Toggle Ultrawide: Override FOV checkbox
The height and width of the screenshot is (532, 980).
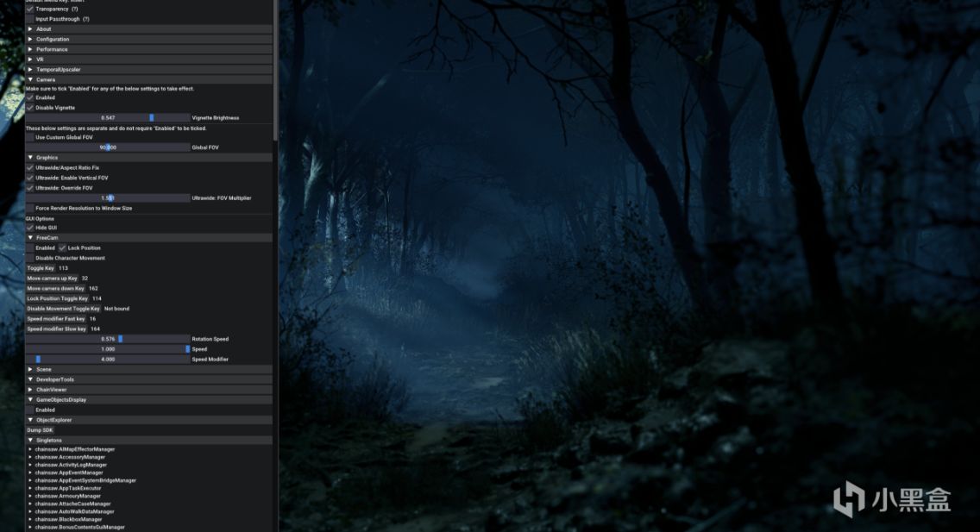[x=30, y=188]
